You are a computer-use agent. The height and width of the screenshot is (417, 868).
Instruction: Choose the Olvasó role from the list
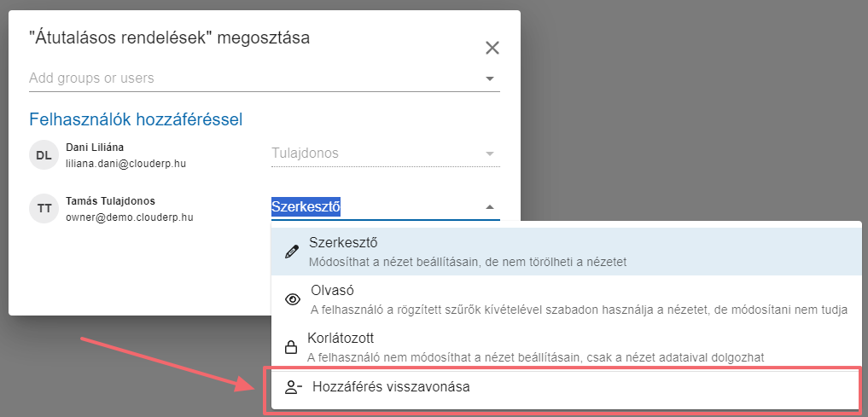332,290
